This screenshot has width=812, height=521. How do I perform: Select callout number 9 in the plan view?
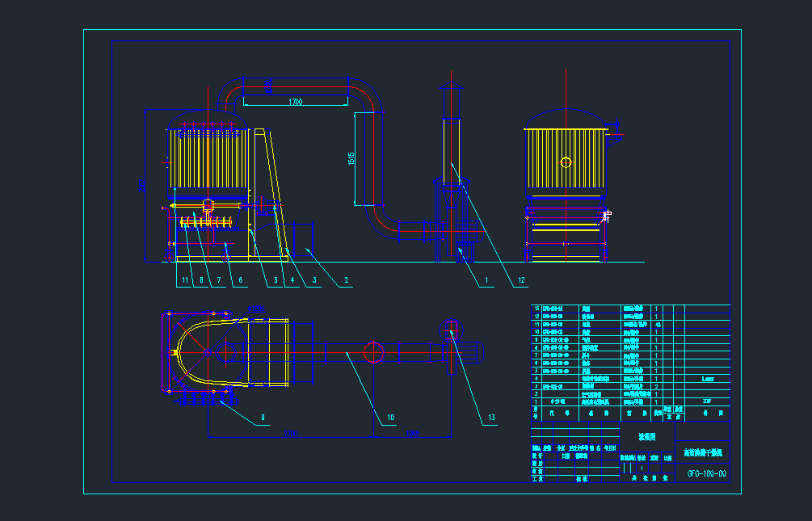point(263,418)
